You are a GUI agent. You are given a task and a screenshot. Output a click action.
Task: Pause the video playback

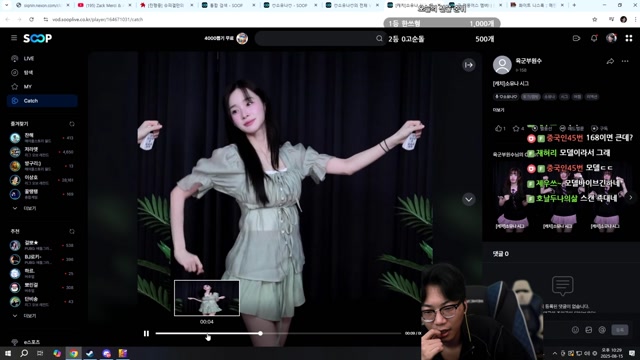pos(146,333)
